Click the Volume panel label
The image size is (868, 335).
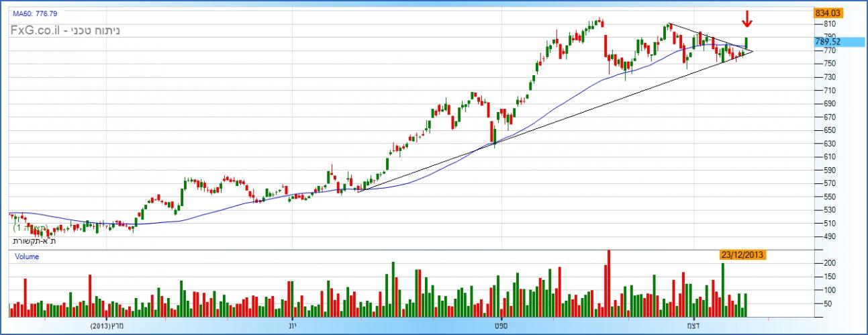[28, 256]
